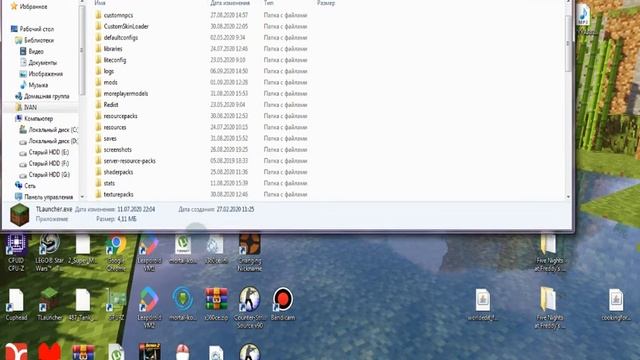Open the logs folder
The height and width of the screenshot is (360, 640).
coord(109,71)
